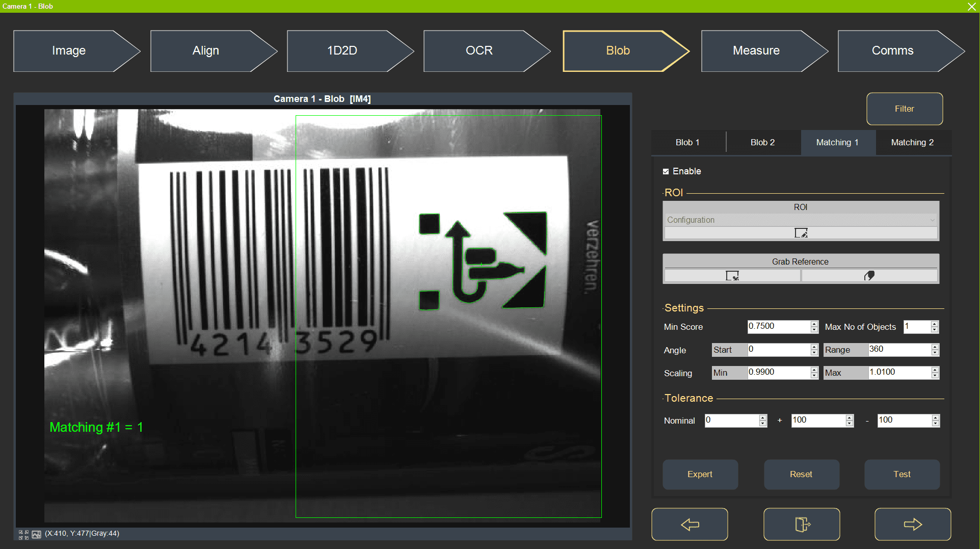
Task: Increase the minus tolerance value
Action: coord(935,417)
